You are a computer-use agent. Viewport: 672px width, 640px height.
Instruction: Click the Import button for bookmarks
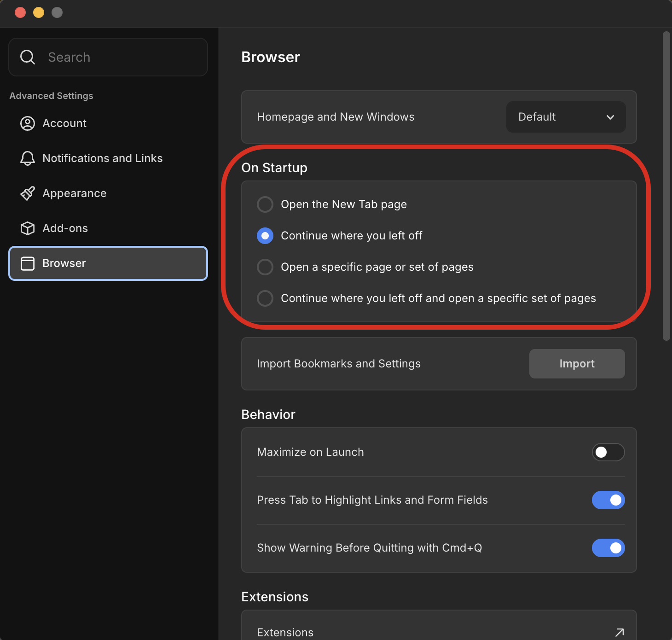[x=577, y=364]
